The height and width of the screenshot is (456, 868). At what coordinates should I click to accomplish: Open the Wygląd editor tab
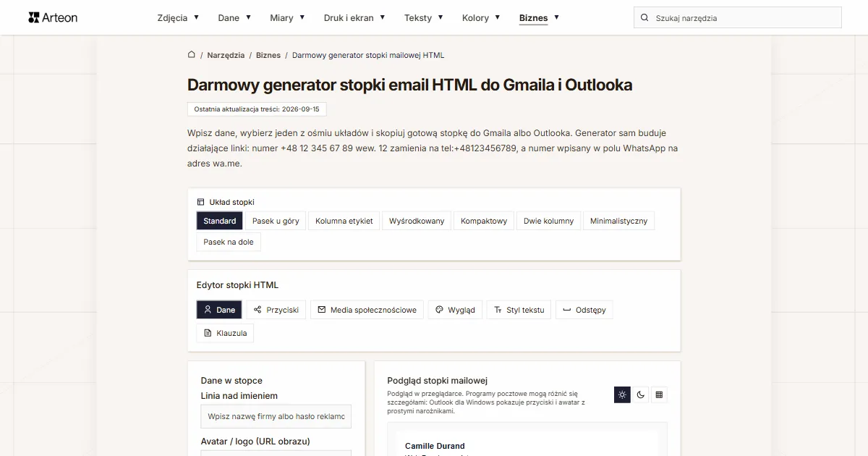pyautogui.click(x=455, y=310)
